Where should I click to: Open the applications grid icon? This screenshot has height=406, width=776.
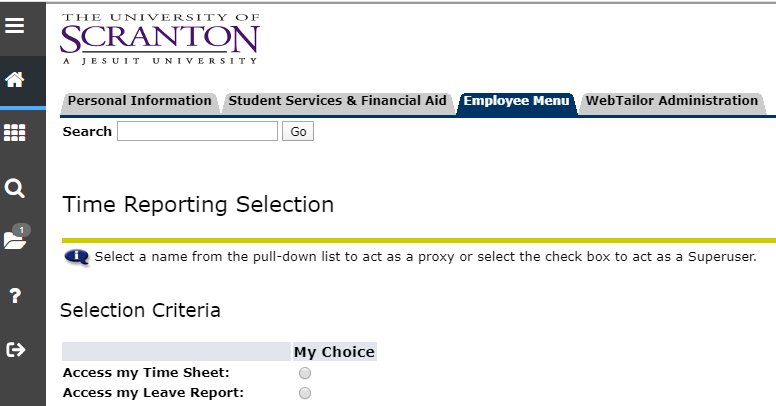click(x=14, y=132)
